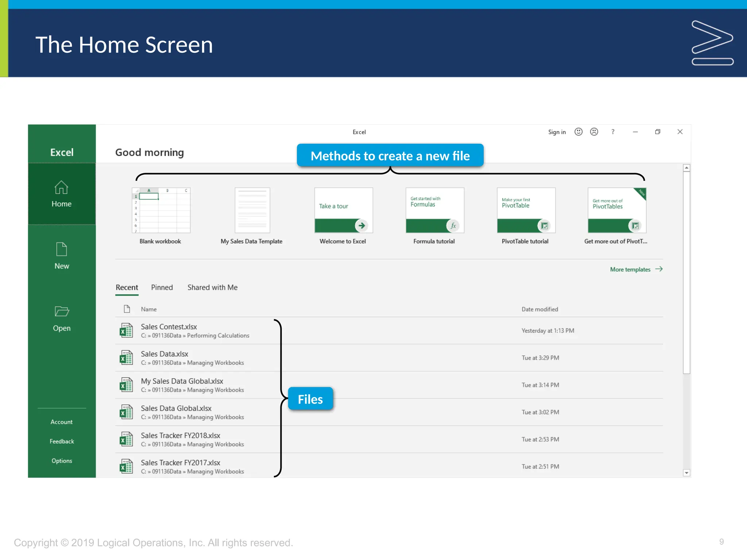Click Excel icon beside Sales Data Global.xlsx
747x560 pixels.
click(126, 412)
